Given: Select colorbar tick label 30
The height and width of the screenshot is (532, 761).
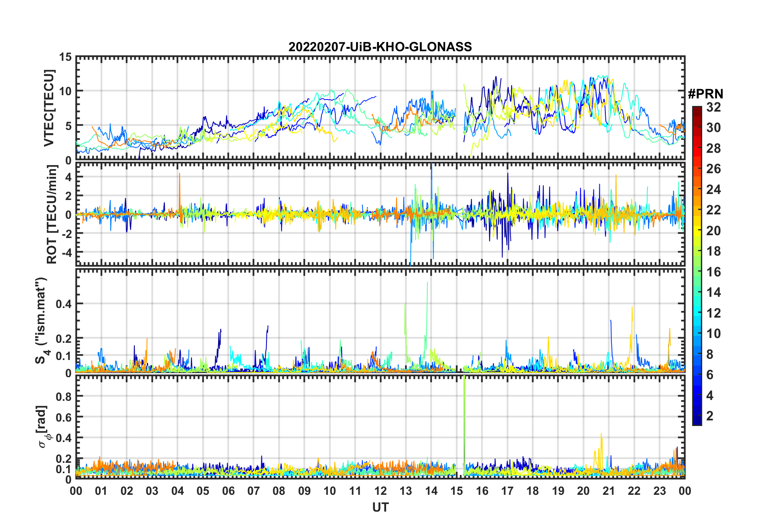Looking at the screenshot, I should click(714, 128).
